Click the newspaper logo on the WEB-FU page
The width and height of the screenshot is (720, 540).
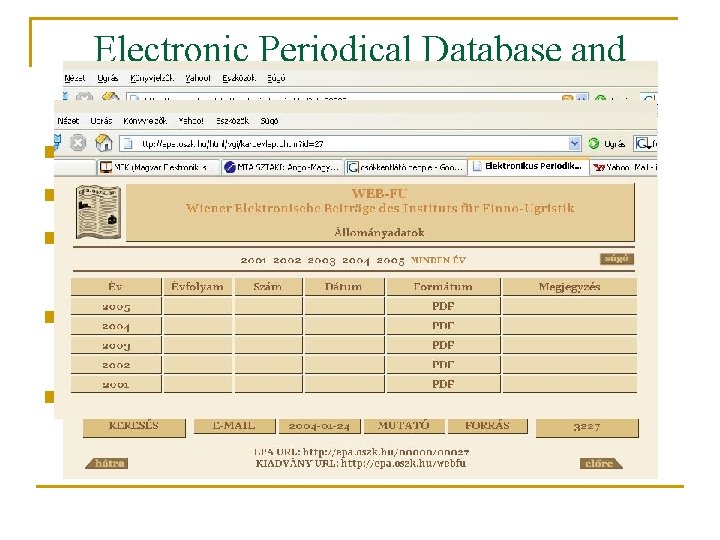(x=98, y=212)
